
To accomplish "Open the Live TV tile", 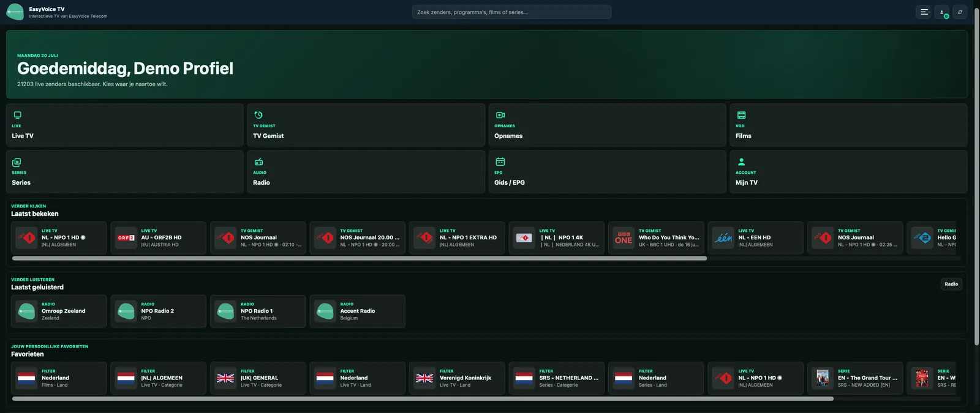I will pyautogui.click(x=125, y=125).
